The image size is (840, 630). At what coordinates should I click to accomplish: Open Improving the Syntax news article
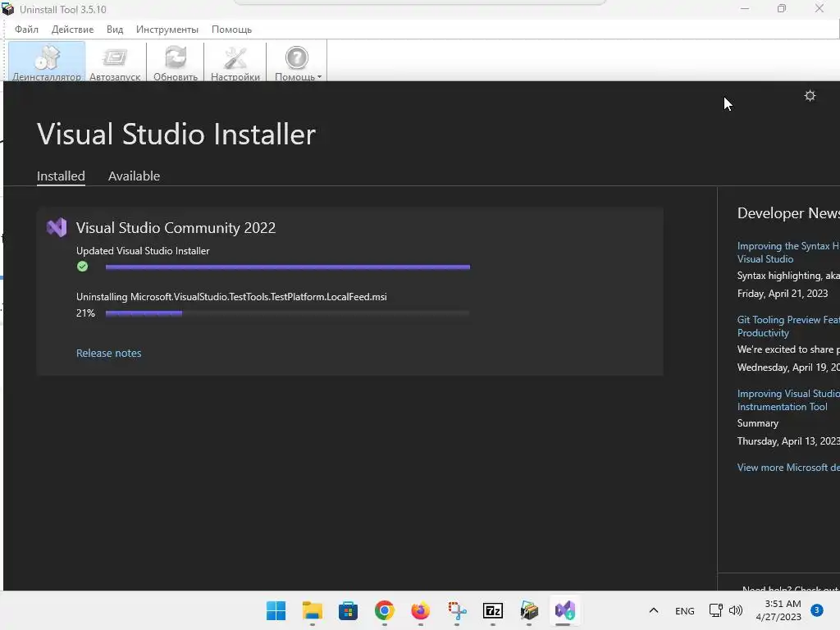tap(788, 253)
